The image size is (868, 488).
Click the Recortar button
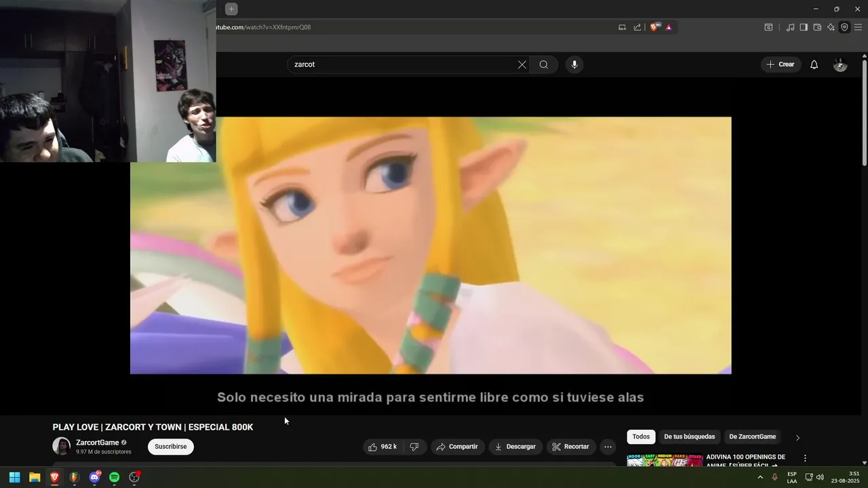[x=571, y=447]
